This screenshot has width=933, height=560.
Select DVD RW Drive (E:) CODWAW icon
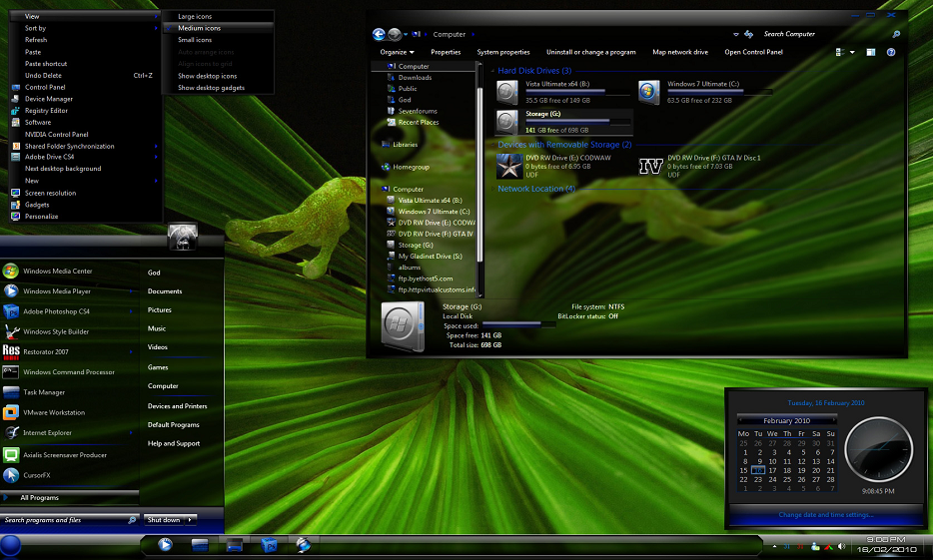click(x=509, y=166)
